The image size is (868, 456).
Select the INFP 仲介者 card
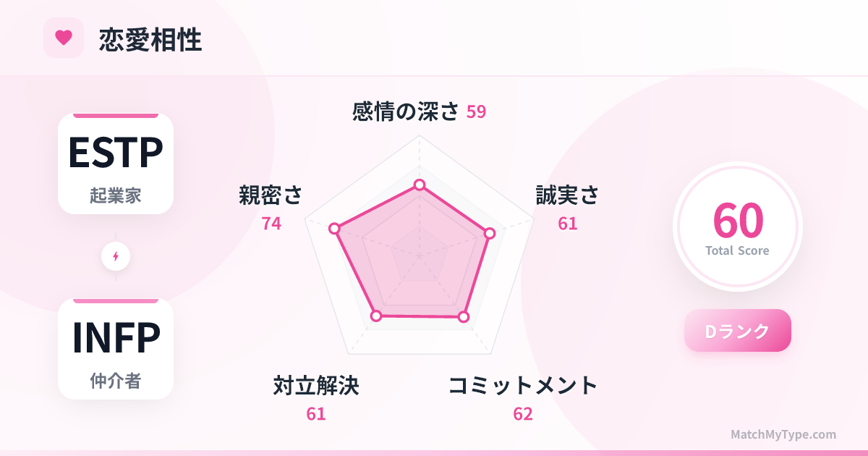116,350
